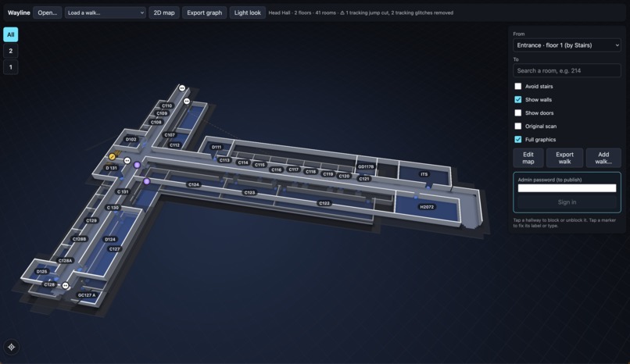Disable the Full graphics checkbox
This screenshot has height=364, width=630.
pyautogui.click(x=518, y=139)
